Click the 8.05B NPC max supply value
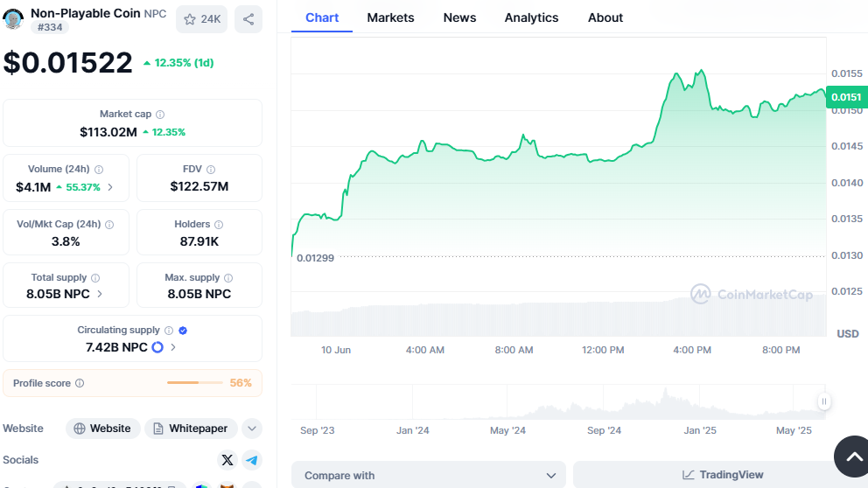The width and height of the screenshot is (868, 488). click(199, 294)
